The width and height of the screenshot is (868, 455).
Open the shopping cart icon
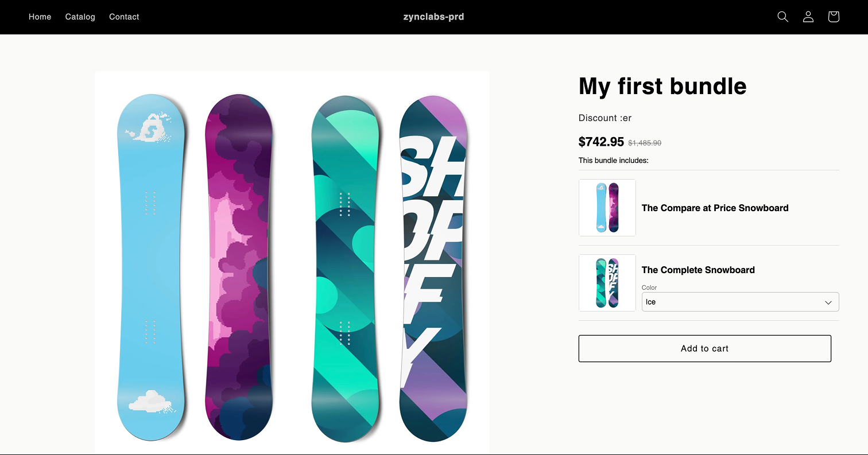click(834, 17)
